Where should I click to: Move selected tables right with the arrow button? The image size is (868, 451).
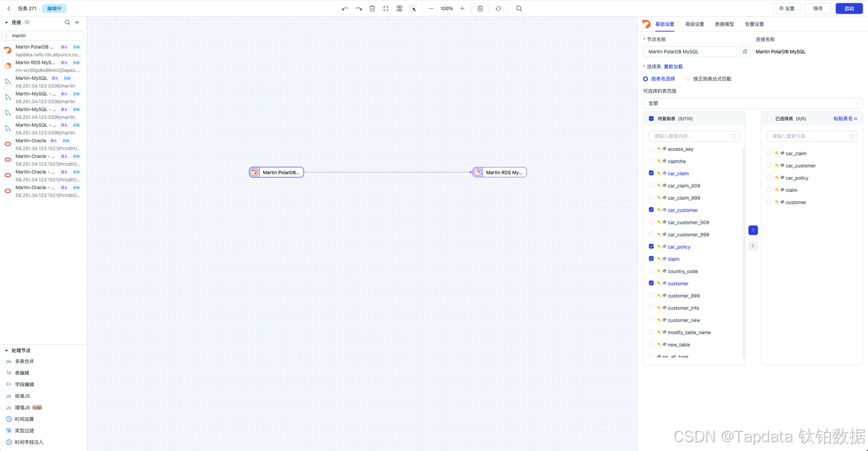[x=753, y=231]
